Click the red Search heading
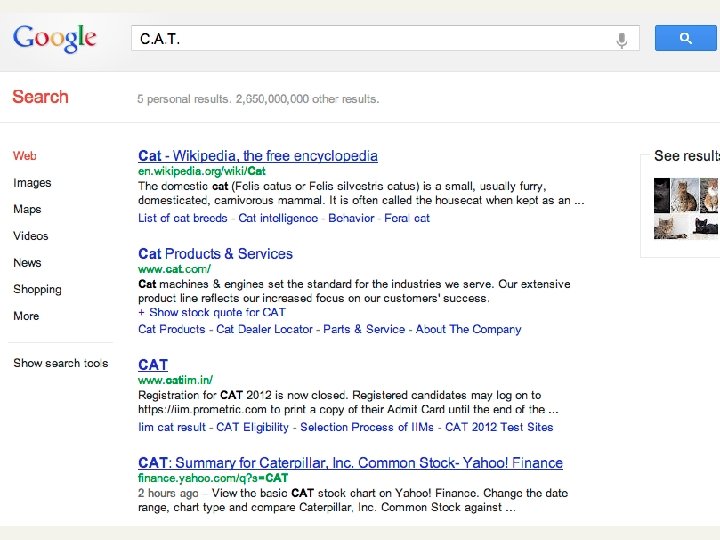The width and height of the screenshot is (720, 540). (40, 97)
